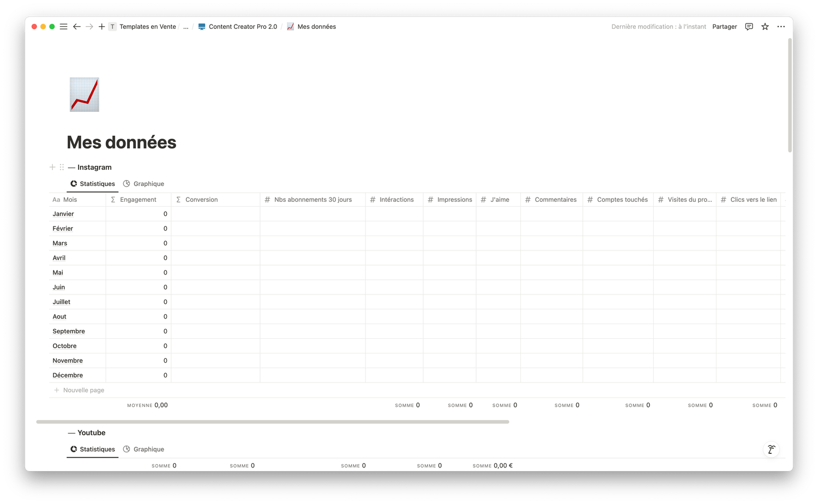Open the Février row page

click(63, 229)
